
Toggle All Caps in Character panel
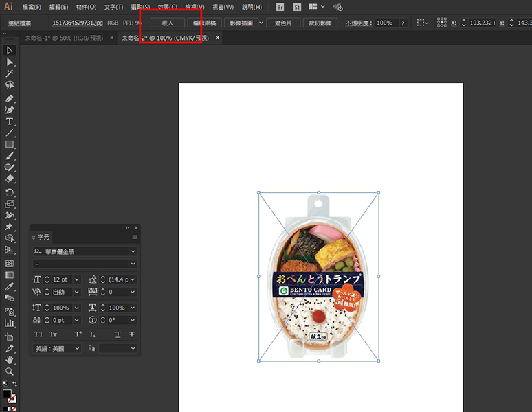point(38,334)
